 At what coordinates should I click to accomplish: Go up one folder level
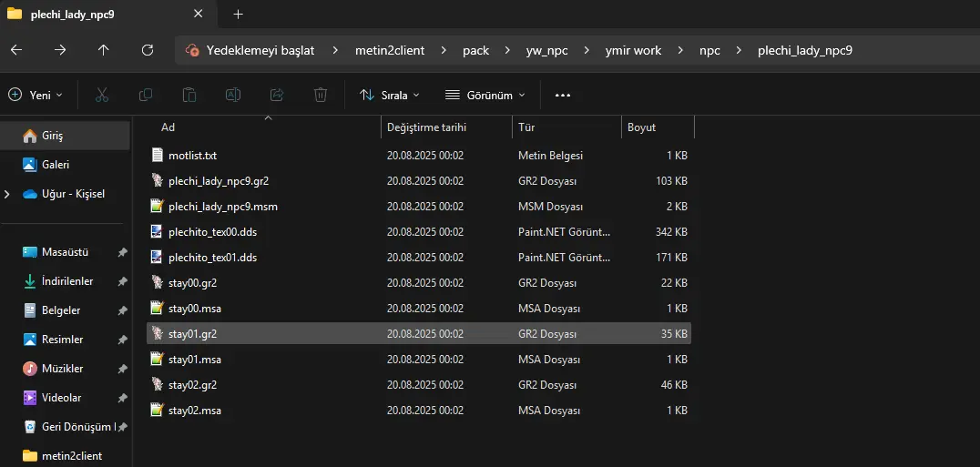pos(104,51)
